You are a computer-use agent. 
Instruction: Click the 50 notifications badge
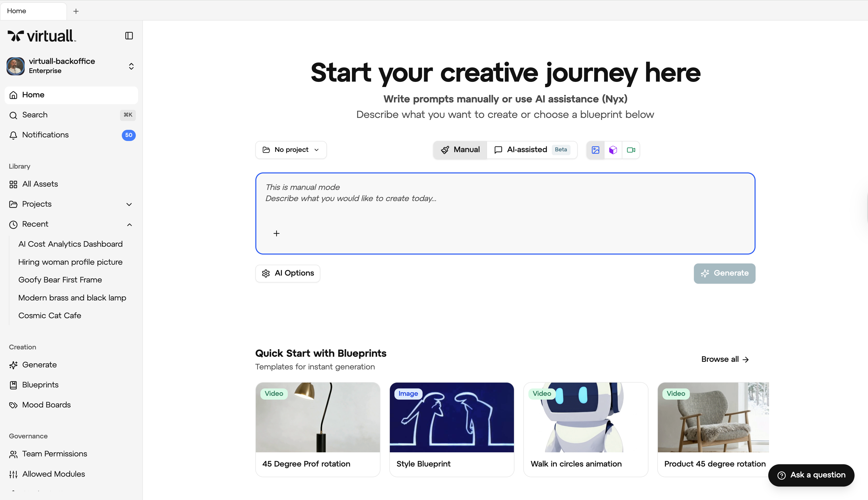point(129,135)
